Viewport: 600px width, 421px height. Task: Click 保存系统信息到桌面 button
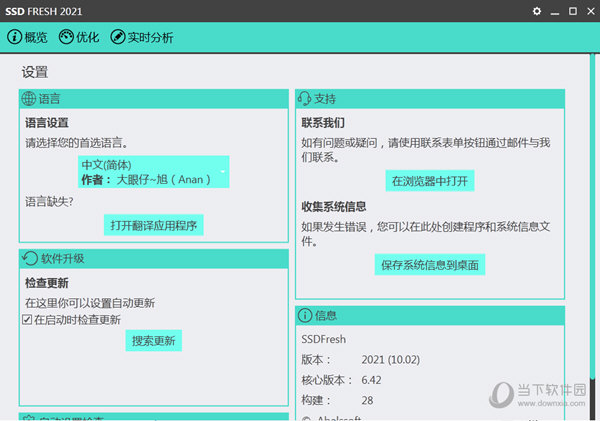tap(430, 264)
